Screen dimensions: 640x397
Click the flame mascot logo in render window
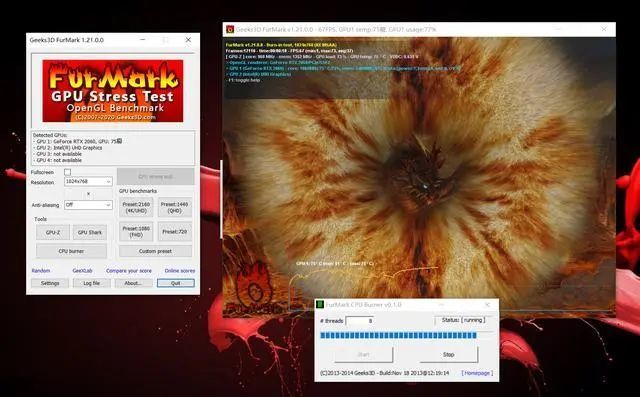click(x=254, y=284)
